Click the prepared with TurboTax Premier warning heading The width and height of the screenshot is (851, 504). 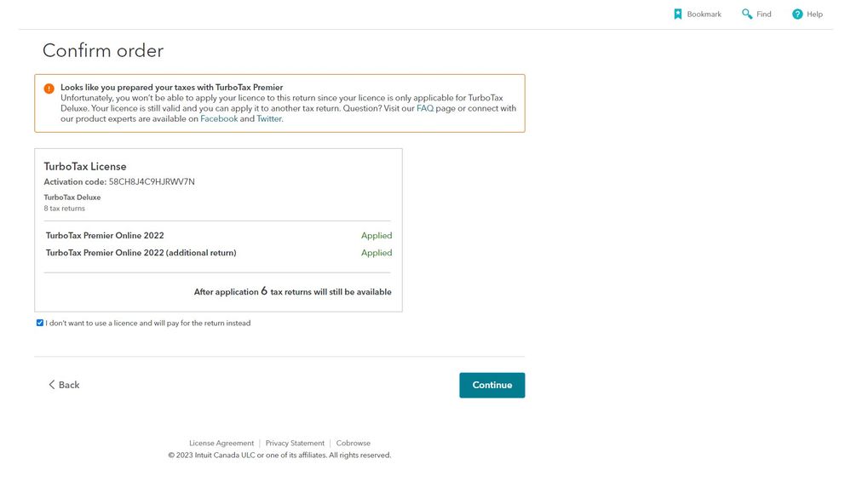(171, 88)
